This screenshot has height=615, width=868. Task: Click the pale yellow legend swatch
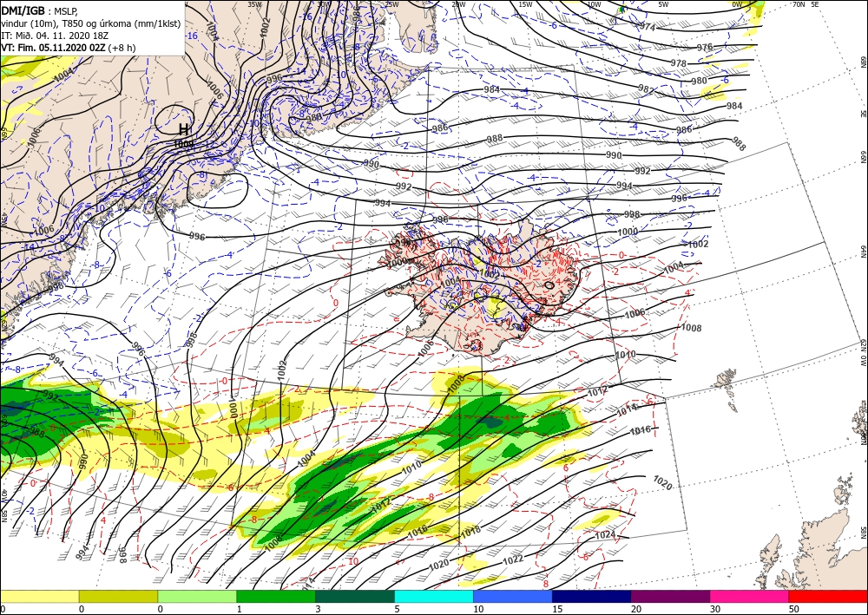39,597
